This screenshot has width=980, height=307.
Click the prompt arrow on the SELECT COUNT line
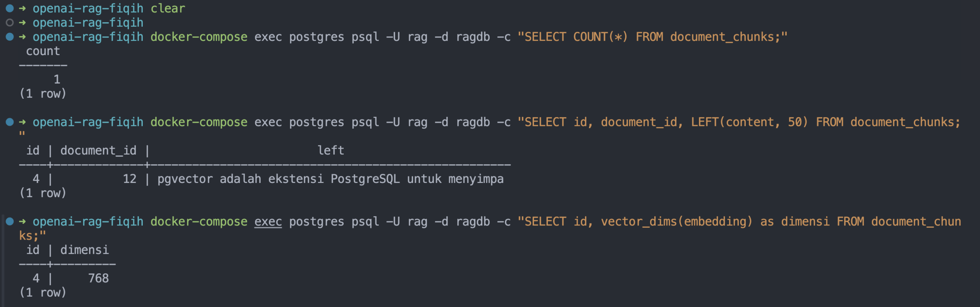click(x=23, y=37)
